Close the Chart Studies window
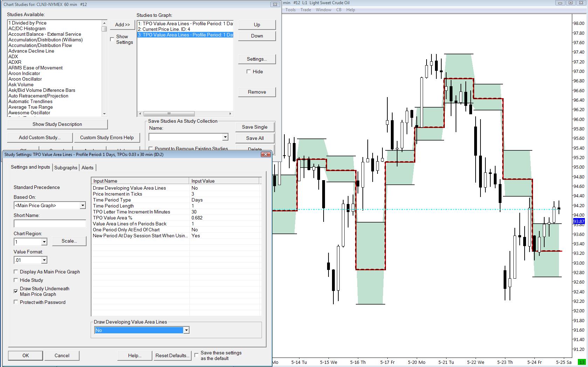Viewport: 588px width, 367px height. pos(275,4)
